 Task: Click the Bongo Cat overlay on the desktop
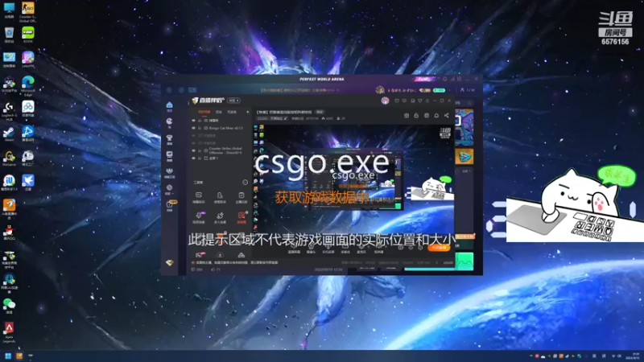pyautogui.click(x=571, y=204)
